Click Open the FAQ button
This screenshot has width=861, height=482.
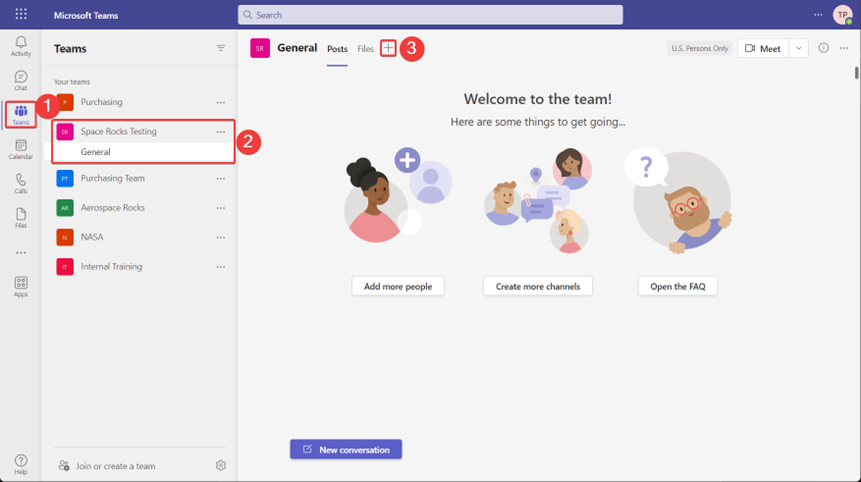click(x=678, y=287)
